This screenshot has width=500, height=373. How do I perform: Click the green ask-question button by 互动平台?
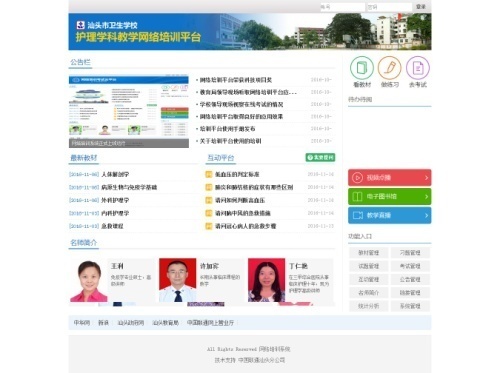pos(320,157)
